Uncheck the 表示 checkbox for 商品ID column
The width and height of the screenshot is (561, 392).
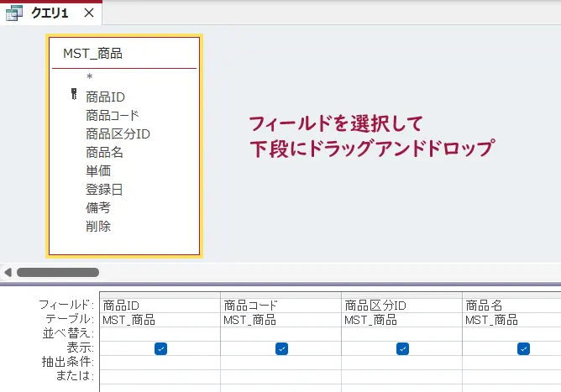160,348
